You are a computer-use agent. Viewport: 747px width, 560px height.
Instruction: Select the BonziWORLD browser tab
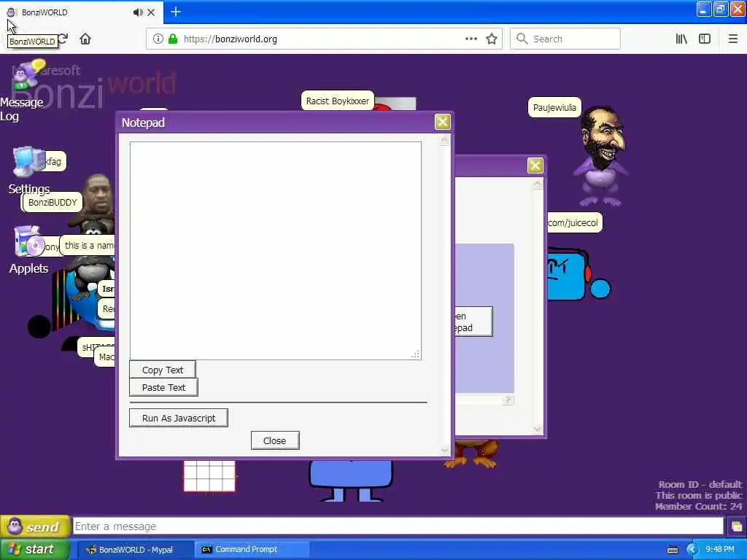click(82, 12)
